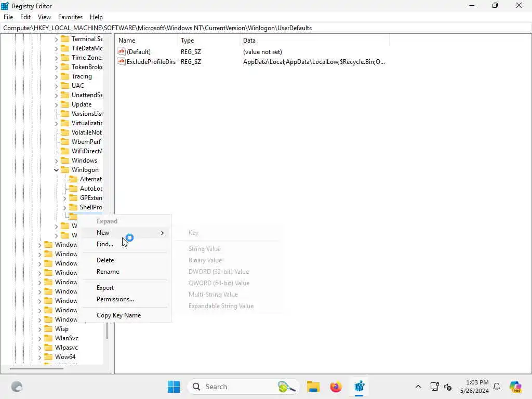The width and height of the screenshot is (532, 399).
Task: Launch Firefox from the taskbar
Action: point(336,387)
